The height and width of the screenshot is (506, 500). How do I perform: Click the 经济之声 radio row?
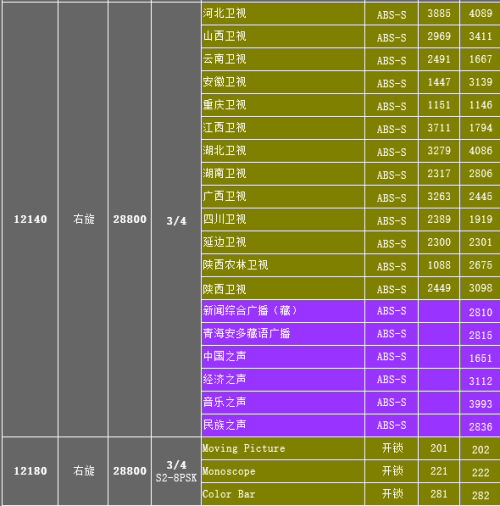[351, 380]
